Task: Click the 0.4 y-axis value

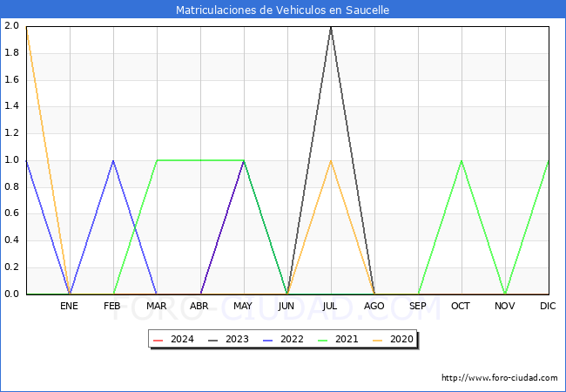Action: 11,240
